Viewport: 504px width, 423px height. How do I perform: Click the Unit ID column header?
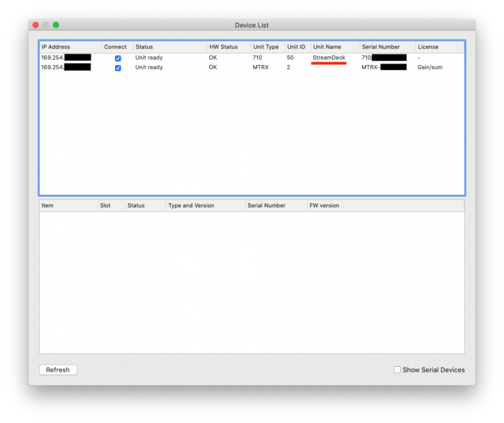pyautogui.click(x=297, y=47)
